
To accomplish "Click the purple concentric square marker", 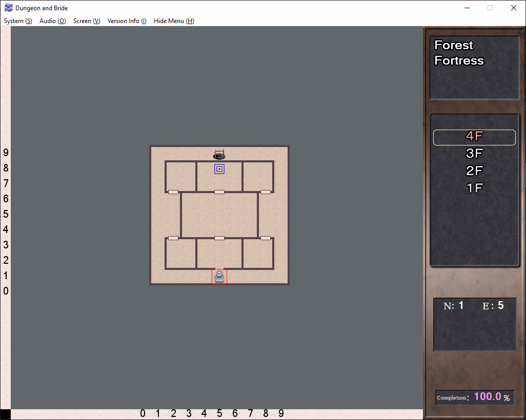I will 219,169.
